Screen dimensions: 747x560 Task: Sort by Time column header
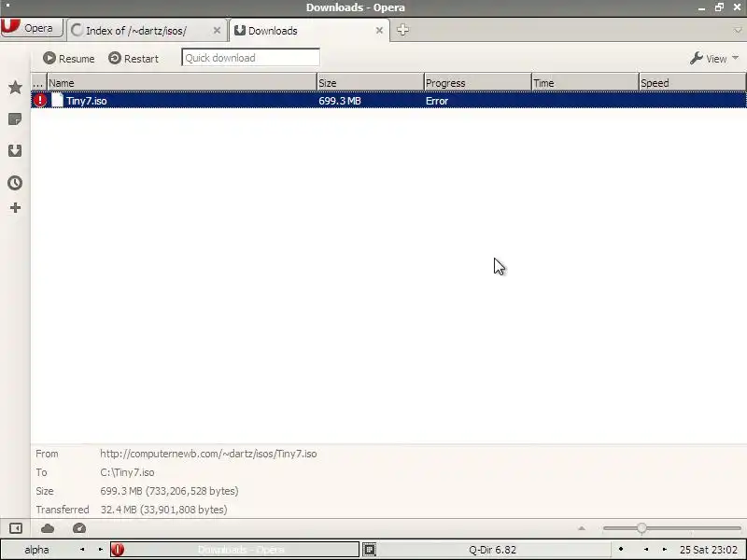pyautogui.click(x=585, y=82)
